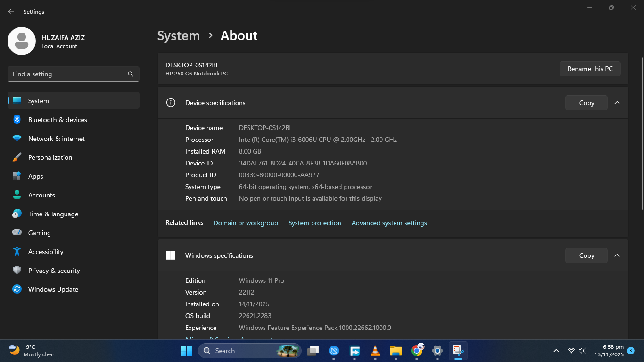
Task: Go to Network & internet settings
Action: click(56, 139)
